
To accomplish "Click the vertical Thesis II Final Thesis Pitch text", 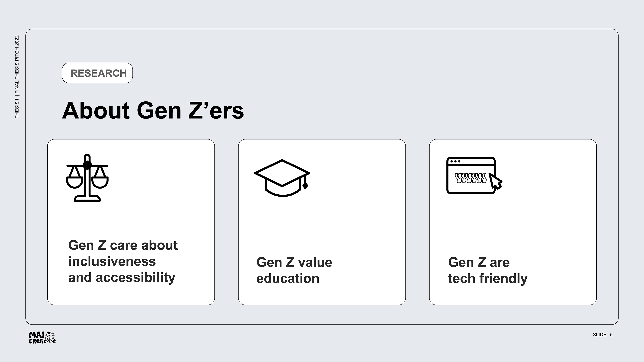I will click(x=17, y=77).
